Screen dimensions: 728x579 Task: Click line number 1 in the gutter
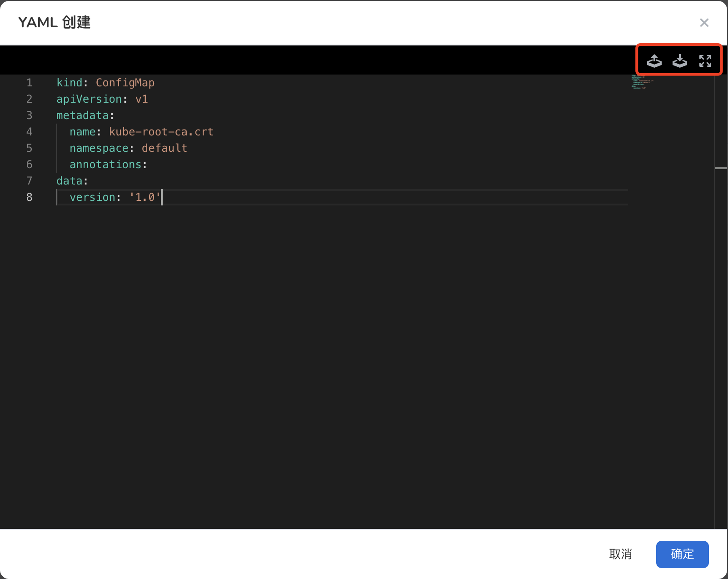point(29,83)
